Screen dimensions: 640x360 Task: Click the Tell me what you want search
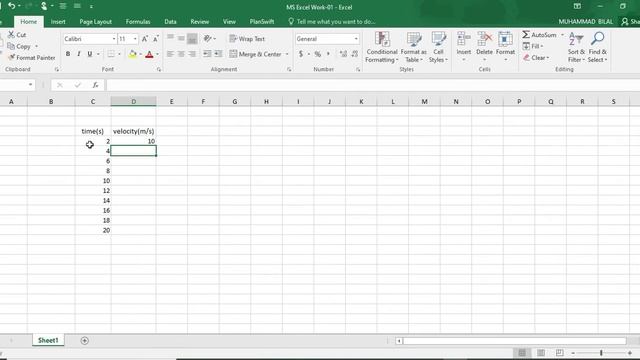coord(331,22)
